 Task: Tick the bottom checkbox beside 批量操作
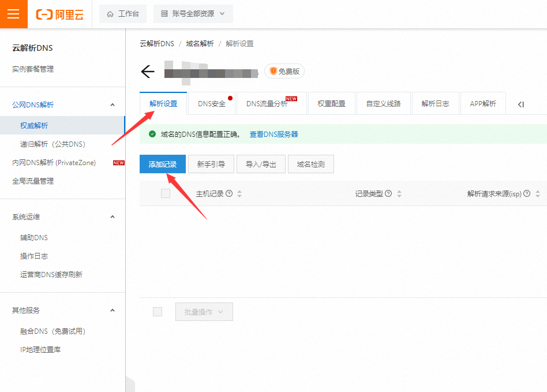click(158, 312)
